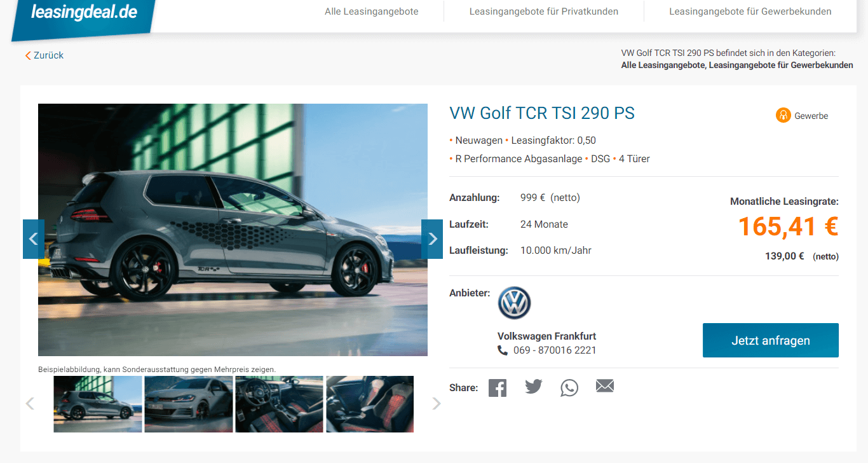Click the title VW Golf TCR TSI 290 PS
This screenshot has width=868, height=463.
tap(542, 113)
